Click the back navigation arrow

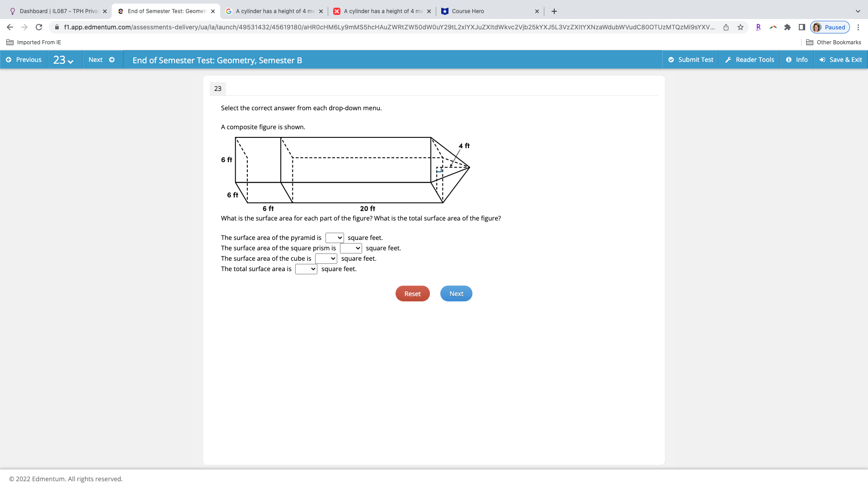(x=9, y=27)
